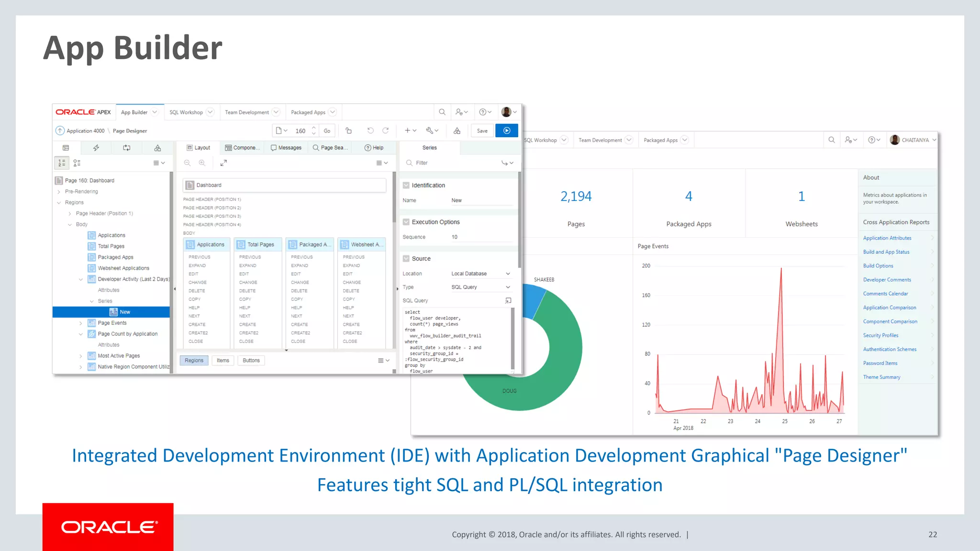Select the Buttons gallery button

click(251, 361)
